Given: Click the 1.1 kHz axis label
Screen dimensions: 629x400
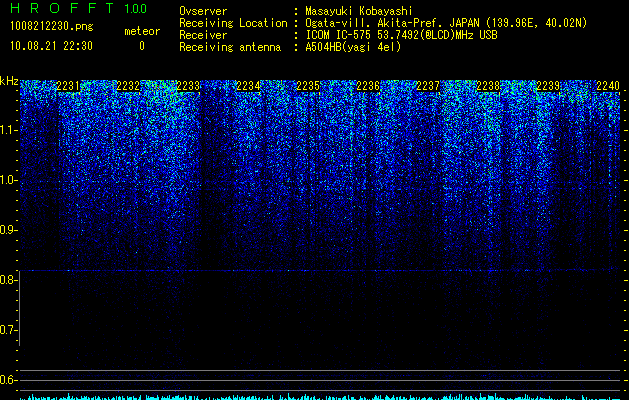Looking at the screenshot, I should click(x=9, y=130).
